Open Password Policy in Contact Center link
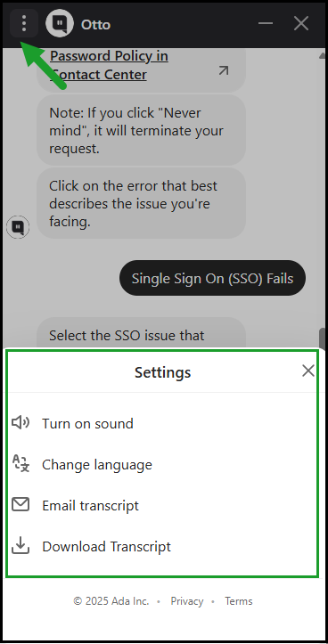The height and width of the screenshot is (644, 328). tap(109, 65)
